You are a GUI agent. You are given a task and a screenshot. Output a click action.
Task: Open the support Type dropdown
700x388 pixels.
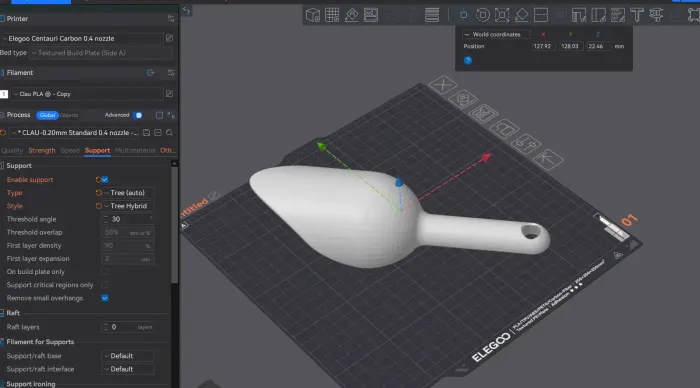coord(128,193)
